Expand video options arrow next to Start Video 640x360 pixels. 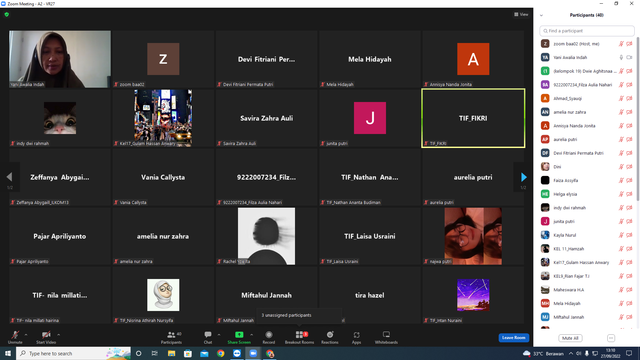point(58,335)
